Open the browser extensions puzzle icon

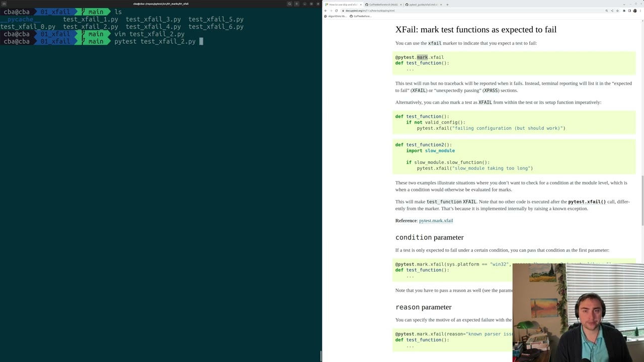[x=624, y=11]
